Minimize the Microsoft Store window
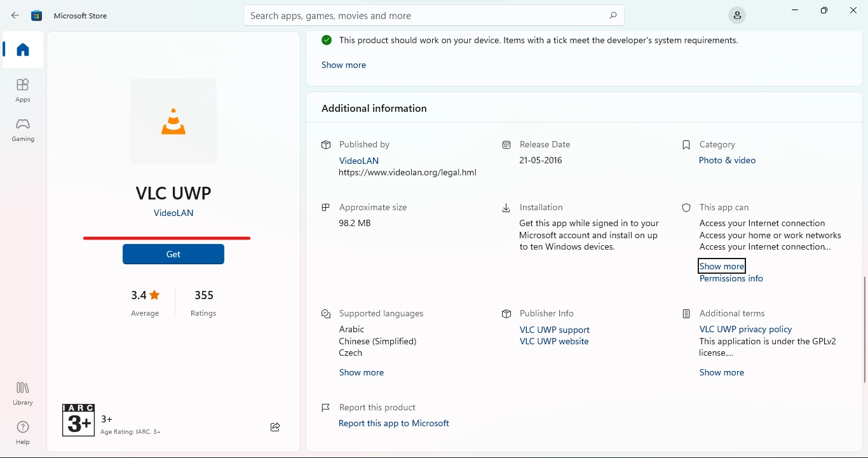Image resolution: width=868 pixels, height=458 pixels. pyautogui.click(x=795, y=10)
